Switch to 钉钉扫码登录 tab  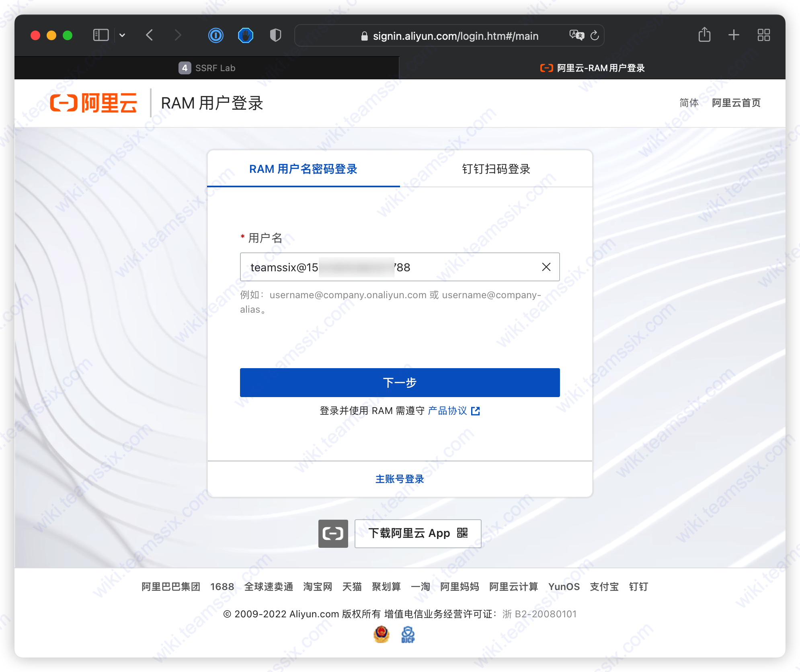(496, 169)
